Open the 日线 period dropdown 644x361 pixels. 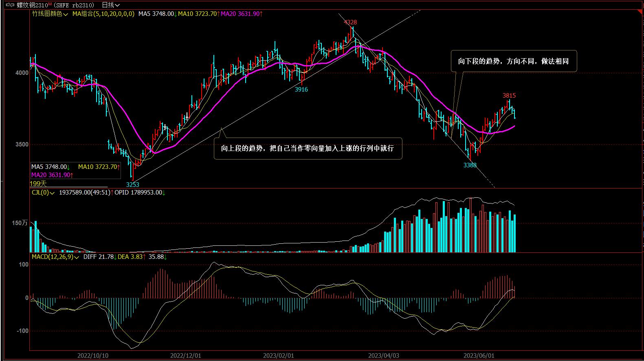[x=110, y=5]
